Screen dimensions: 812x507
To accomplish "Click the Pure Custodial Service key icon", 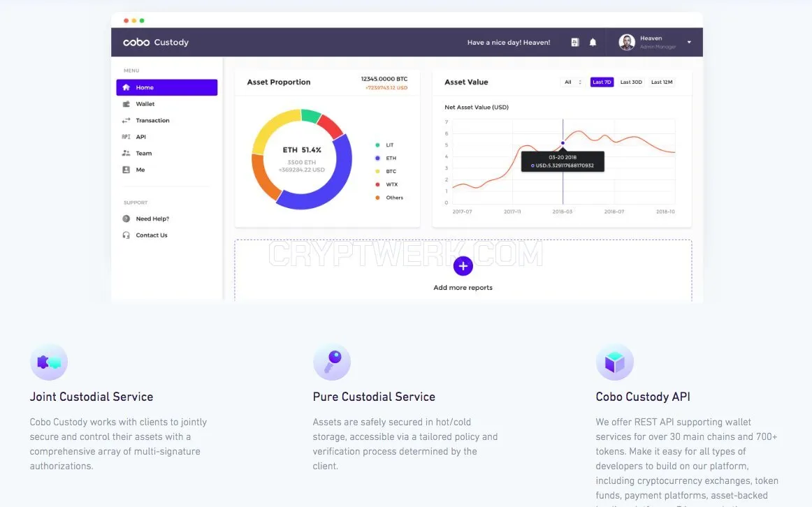I will click(332, 362).
